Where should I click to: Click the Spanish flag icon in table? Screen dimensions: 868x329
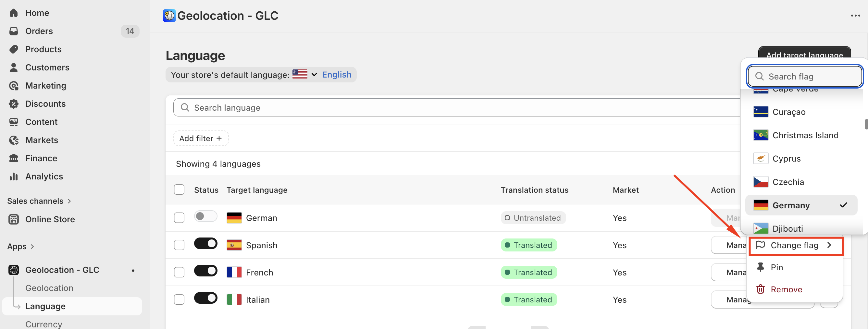pos(234,245)
